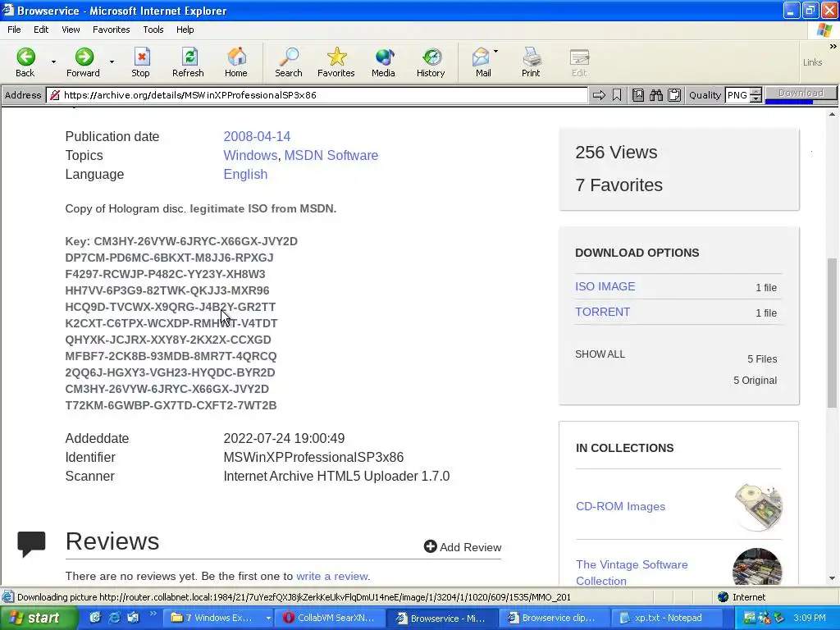This screenshot has width=840, height=630.
Task: Increase Quality with the up spinner arrow
Action: pos(756,92)
